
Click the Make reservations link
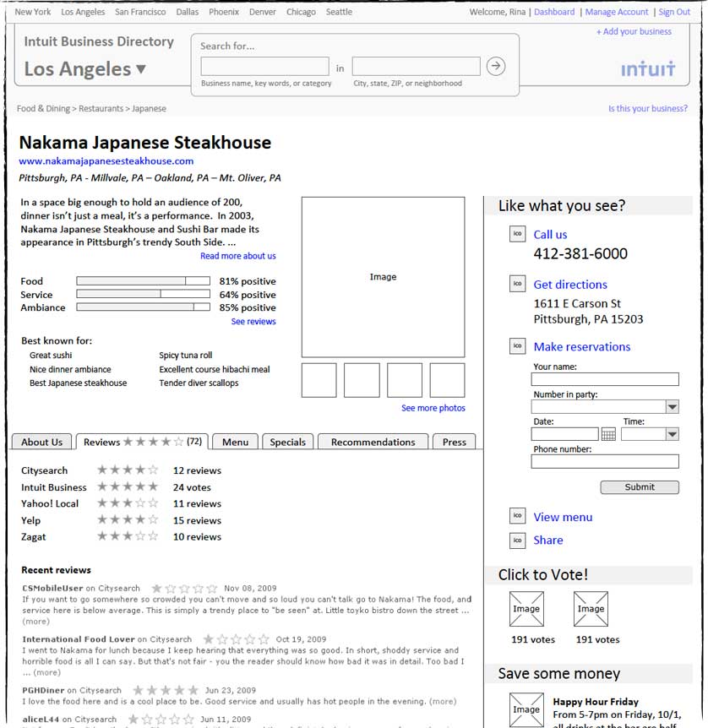[x=581, y=347]
